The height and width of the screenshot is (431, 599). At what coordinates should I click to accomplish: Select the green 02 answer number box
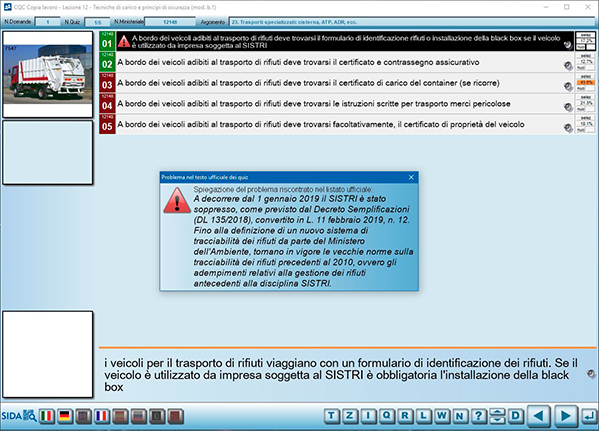click(x=107, y=62)
